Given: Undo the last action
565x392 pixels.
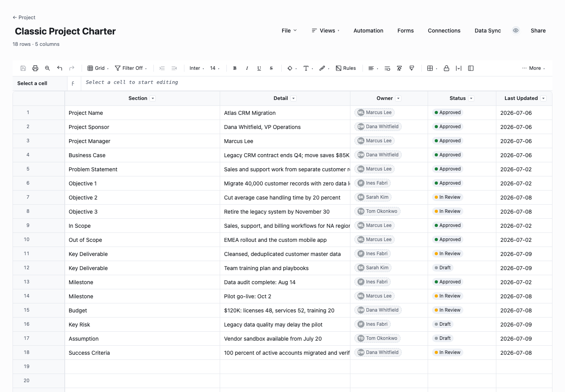Looking at the screenshot, I should (60, 68).
